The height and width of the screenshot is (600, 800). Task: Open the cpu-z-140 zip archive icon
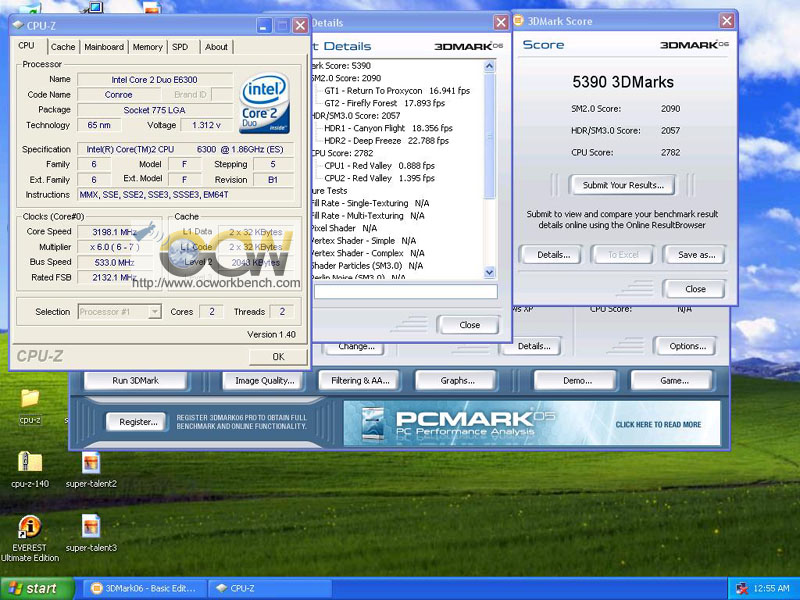[x=30, y=469]
